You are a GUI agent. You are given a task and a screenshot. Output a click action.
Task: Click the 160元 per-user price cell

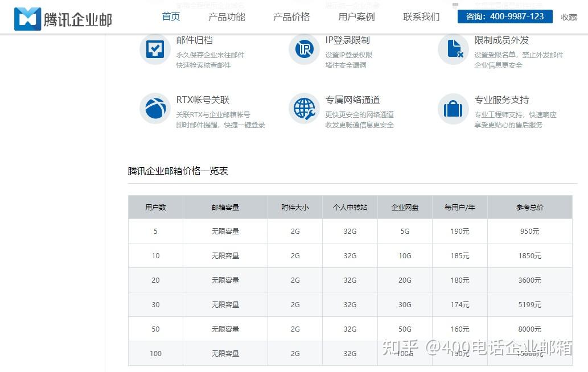[460, 329]
